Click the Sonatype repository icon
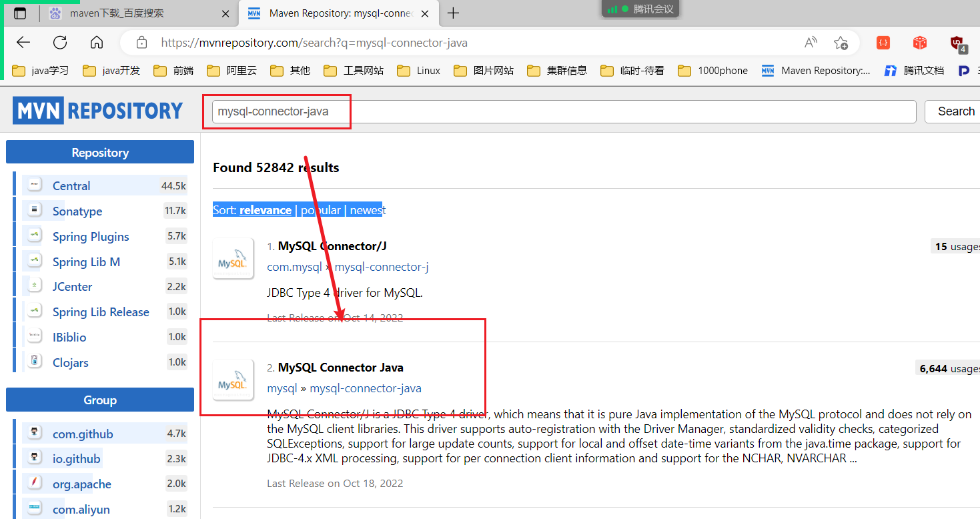Image resolution: width=980 pixels, height=519 pixels. (34, 210)
